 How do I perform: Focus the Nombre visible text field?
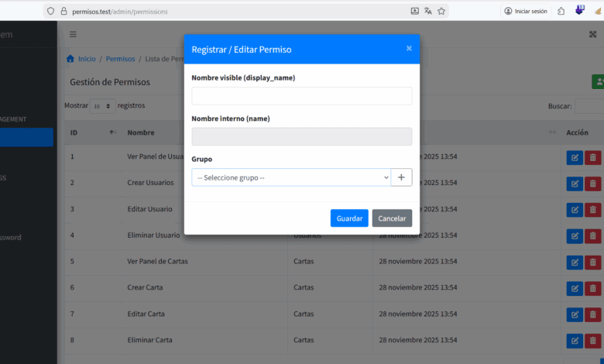pos(301,96)
